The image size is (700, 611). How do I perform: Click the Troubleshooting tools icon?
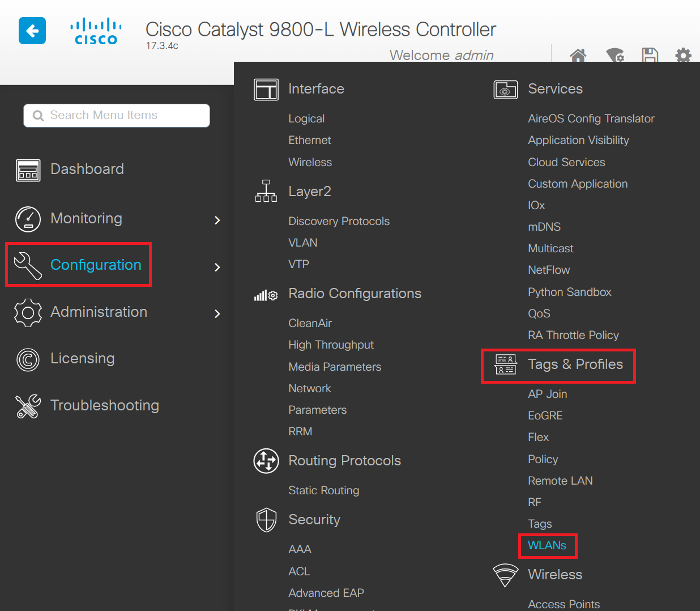point(28,406)
